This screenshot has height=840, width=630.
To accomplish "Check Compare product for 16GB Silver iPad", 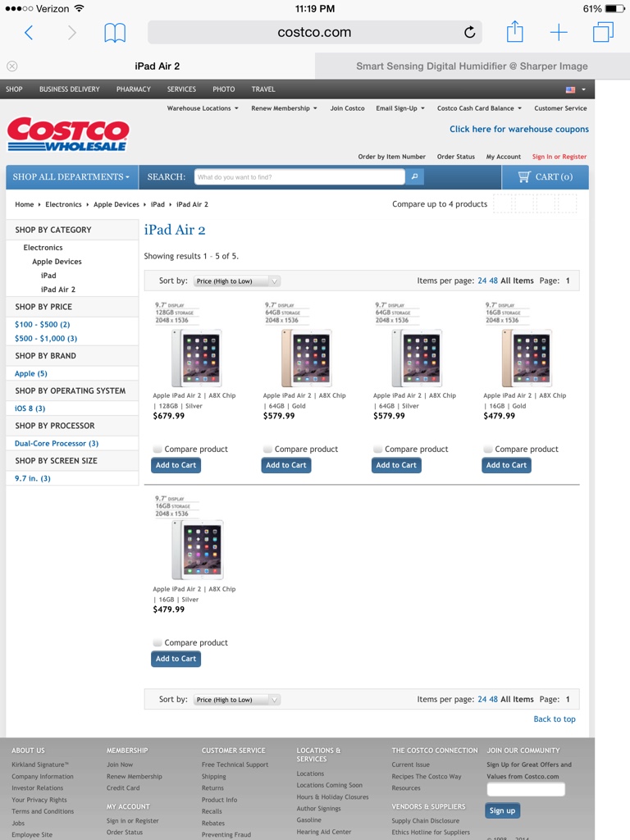I will pos(157,642).
